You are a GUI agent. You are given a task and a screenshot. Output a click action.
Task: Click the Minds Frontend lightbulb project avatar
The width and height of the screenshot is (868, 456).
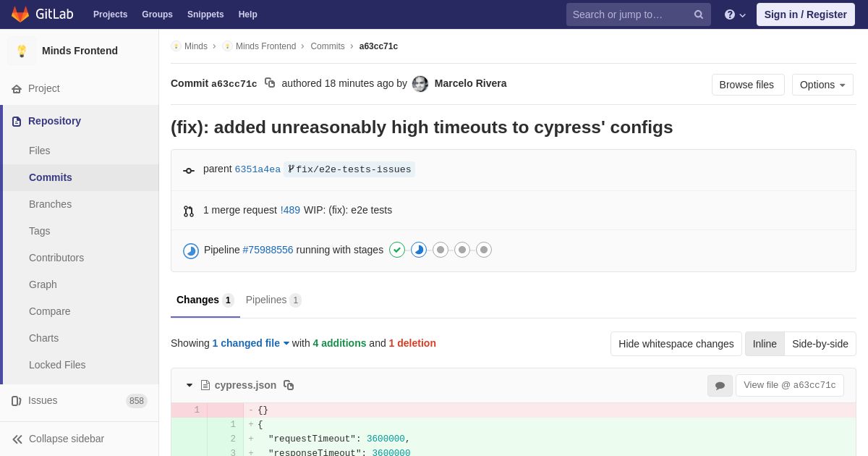(22, 51)
